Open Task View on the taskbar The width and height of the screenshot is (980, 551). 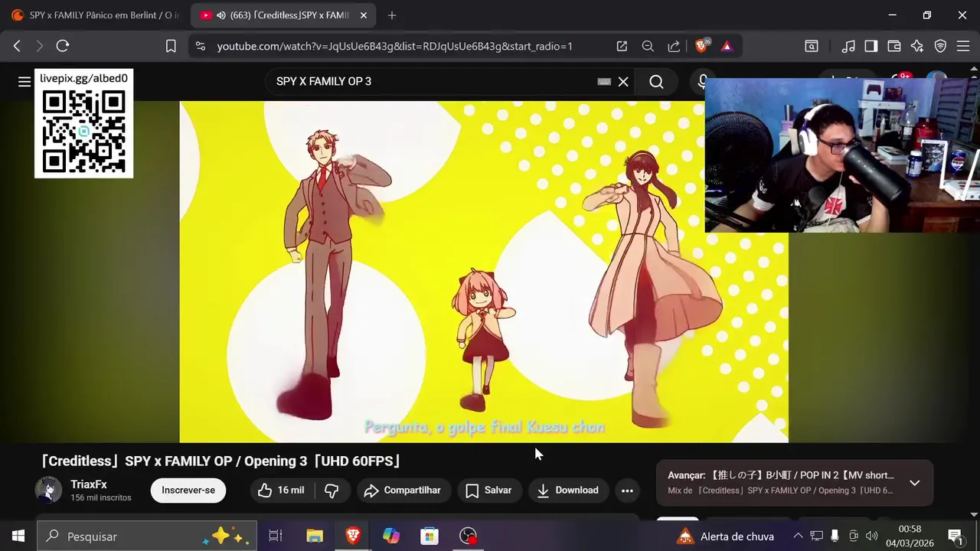(x=276, y=536)
